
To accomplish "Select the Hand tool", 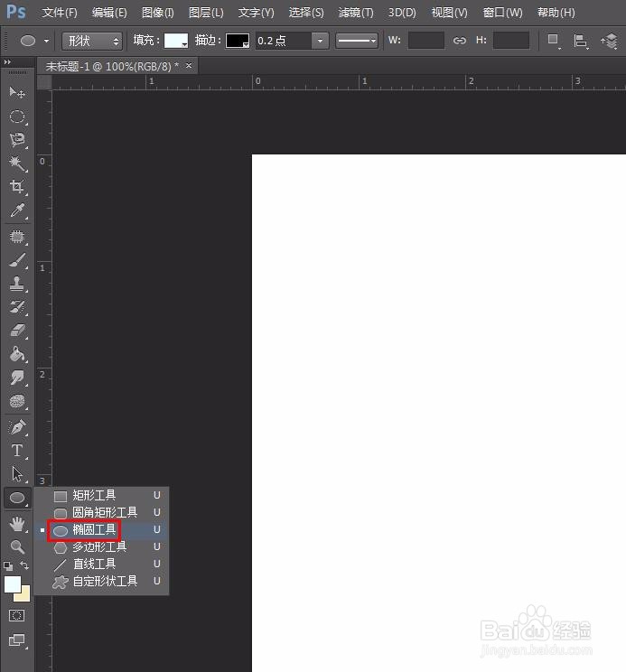I will click(17, 524).
